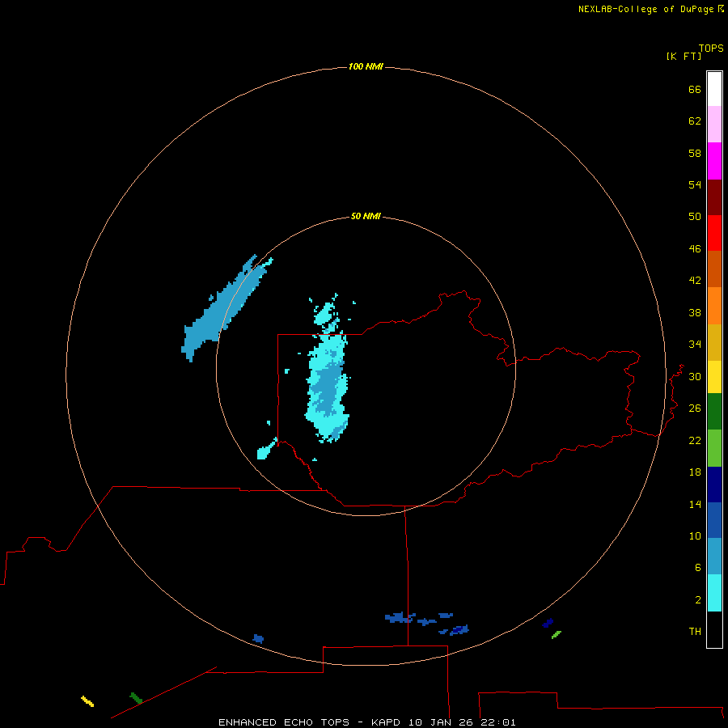The image size is (728, 728).
Task: Click the 50 NMI range ring label
Action: pos(366,216)
